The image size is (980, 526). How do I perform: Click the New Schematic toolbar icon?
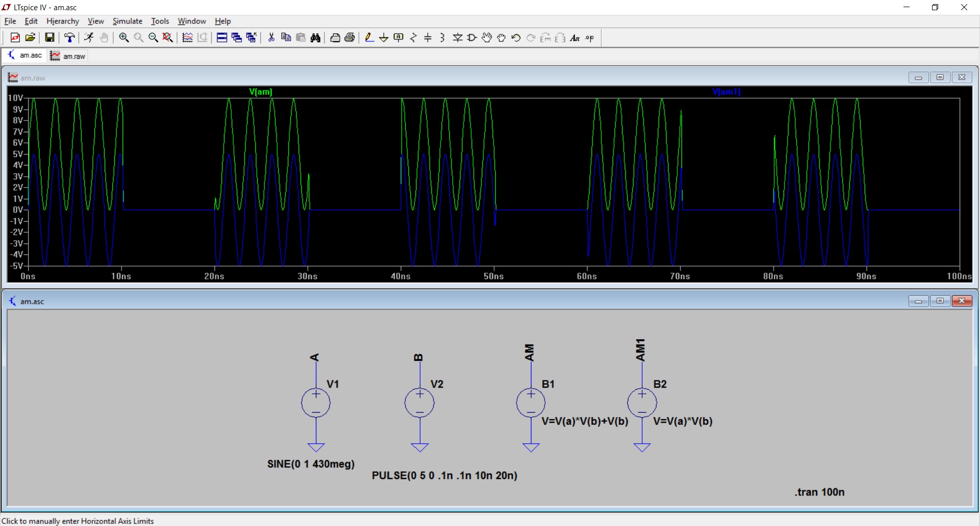[15, 38]
